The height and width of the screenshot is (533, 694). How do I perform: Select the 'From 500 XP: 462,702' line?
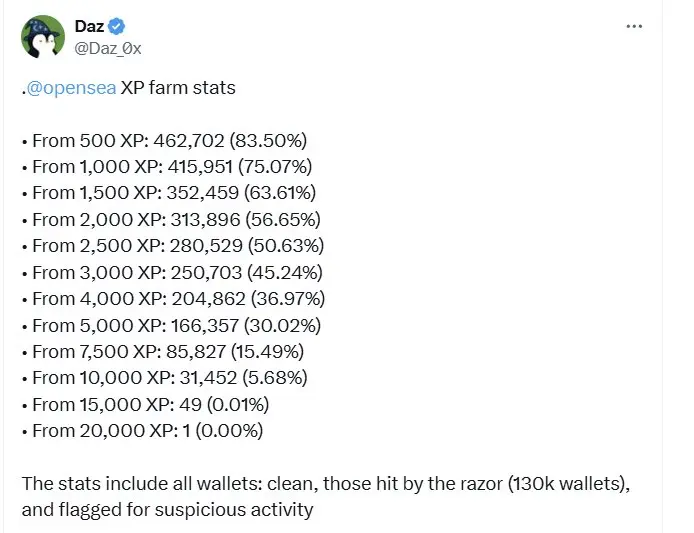(165, 141)
